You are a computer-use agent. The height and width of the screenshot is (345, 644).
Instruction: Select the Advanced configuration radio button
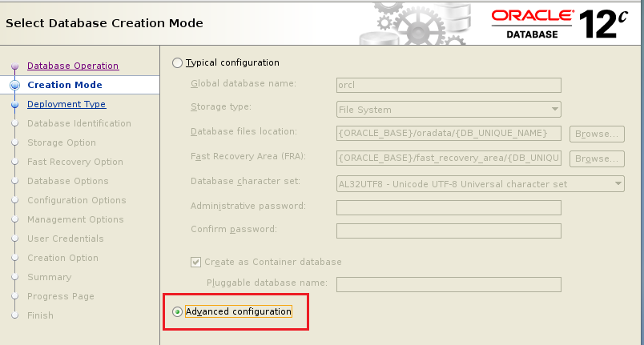point(178,311)
